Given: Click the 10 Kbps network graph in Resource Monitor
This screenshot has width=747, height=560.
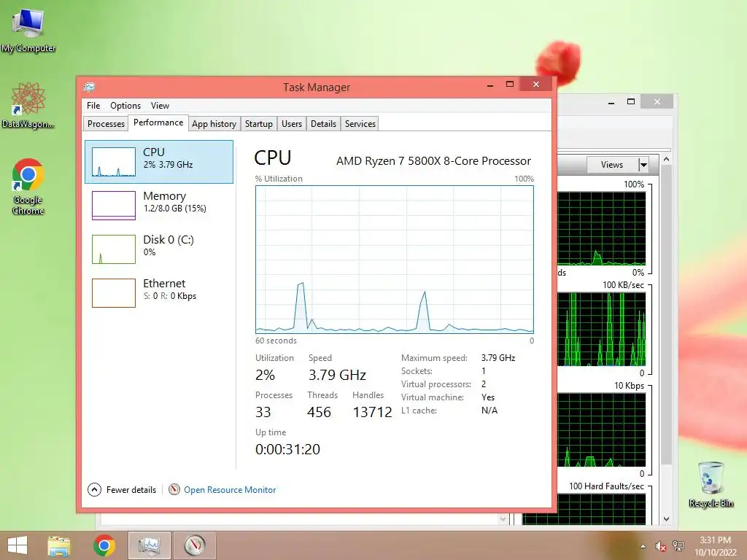Looking at the screenshot, I should (x=601, y=429).
